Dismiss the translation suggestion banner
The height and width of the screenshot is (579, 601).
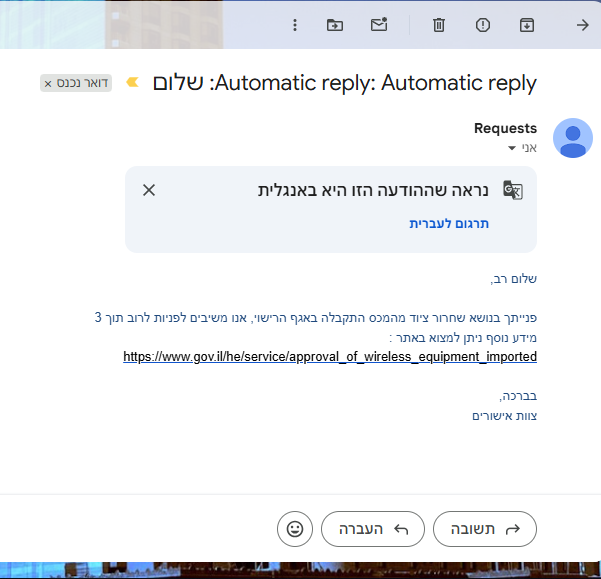(x=149, y=190)
